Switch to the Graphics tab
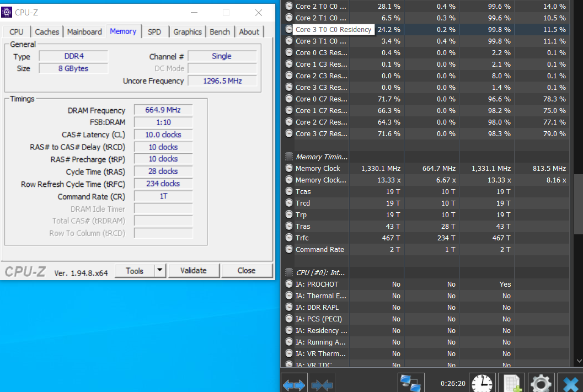This screenshot has height=392, width=583. [188, 32]
